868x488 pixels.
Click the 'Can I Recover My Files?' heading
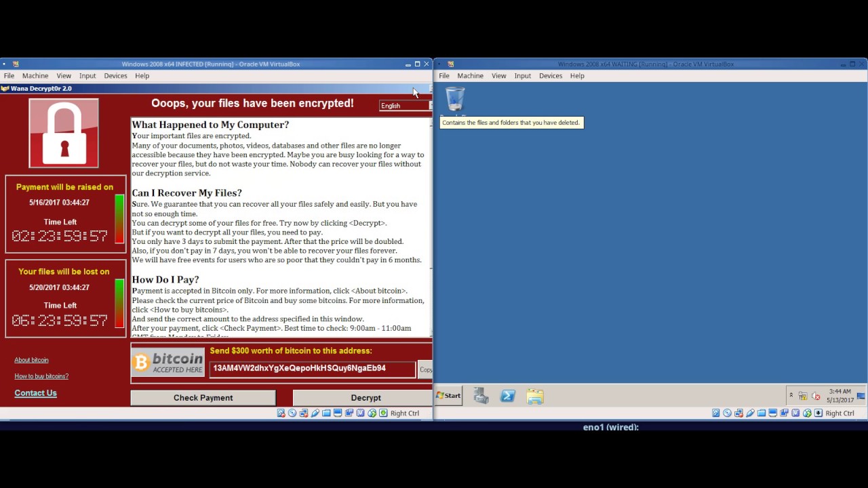point(186,193)
